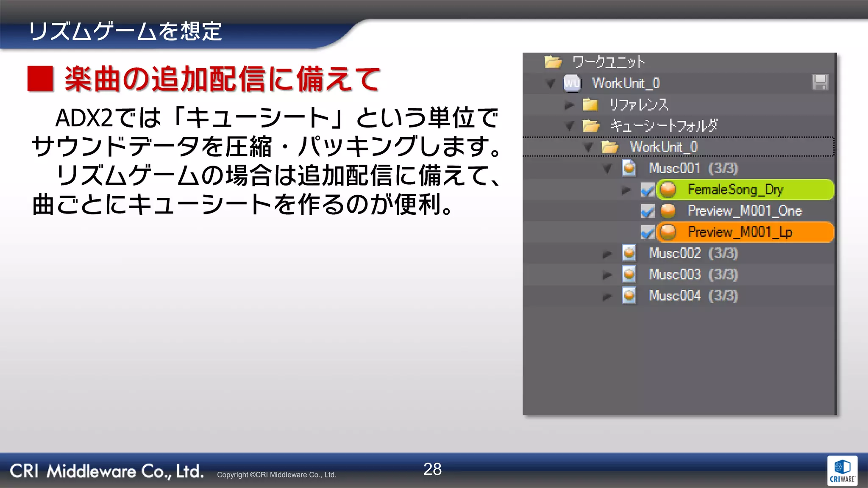Click the CRI Middleware Co., Ltd. footer text
Viewport: 868px width, 488px height.
click(107, 471)
